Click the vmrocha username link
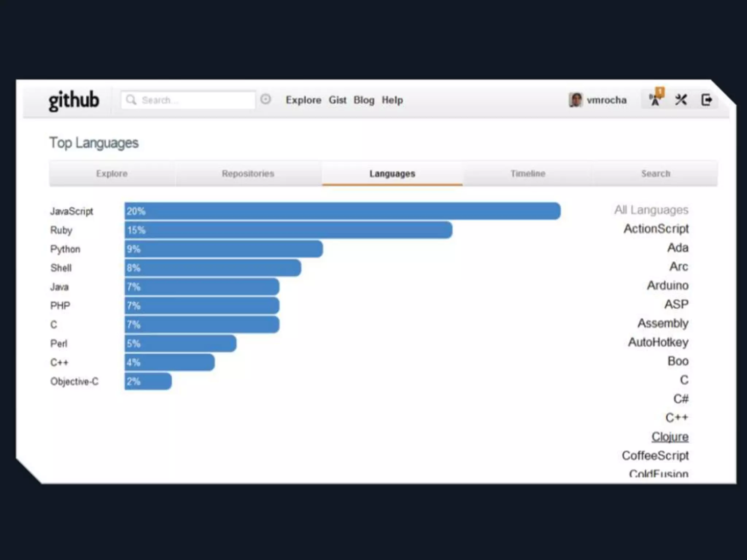 pos(606,100)
